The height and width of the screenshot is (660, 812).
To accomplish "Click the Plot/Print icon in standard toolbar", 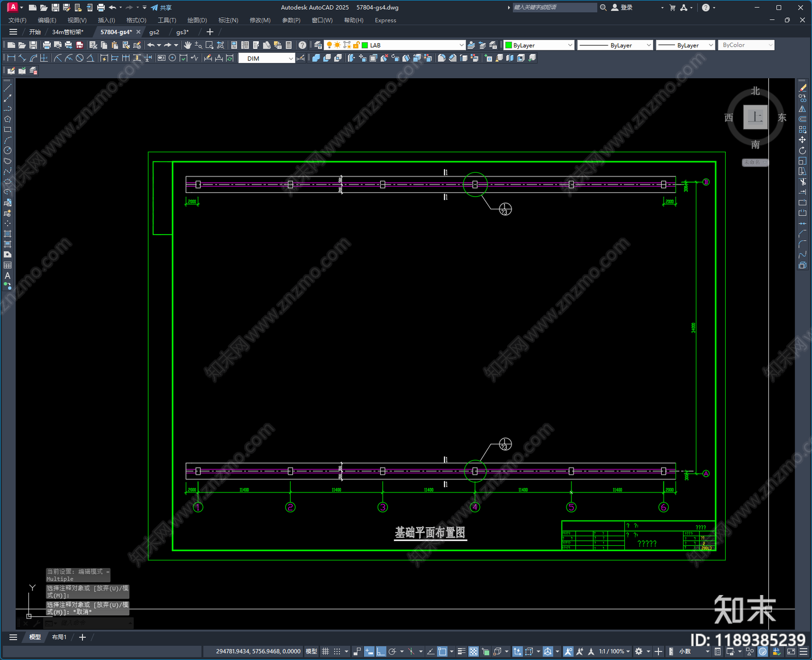I will 47,45.
